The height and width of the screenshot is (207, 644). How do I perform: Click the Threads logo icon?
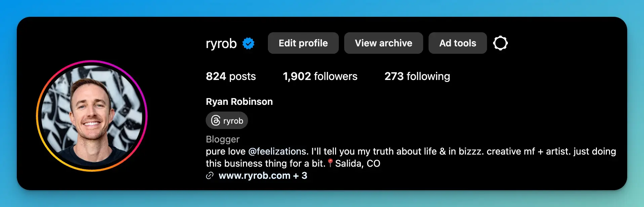point(215,120)
